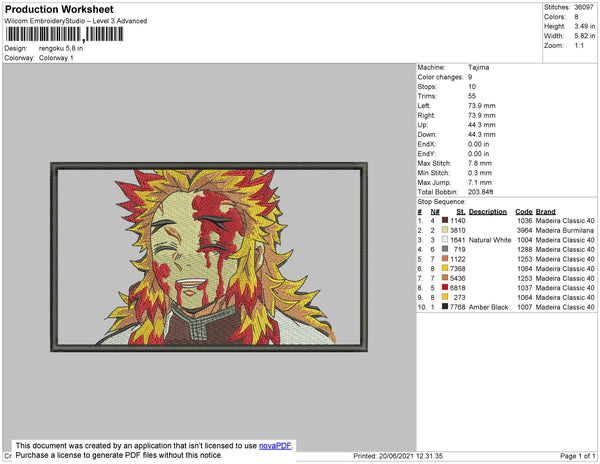Click the yellow swatch in stop 6

tap(445, 268)
